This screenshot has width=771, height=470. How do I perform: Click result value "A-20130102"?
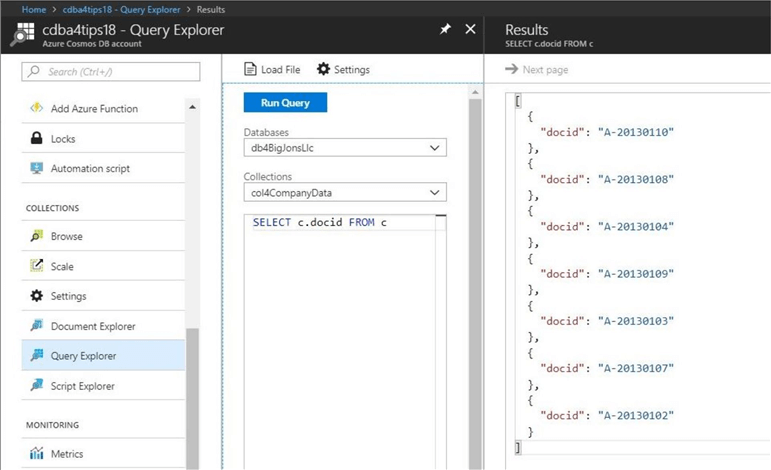tap(635, 415)
